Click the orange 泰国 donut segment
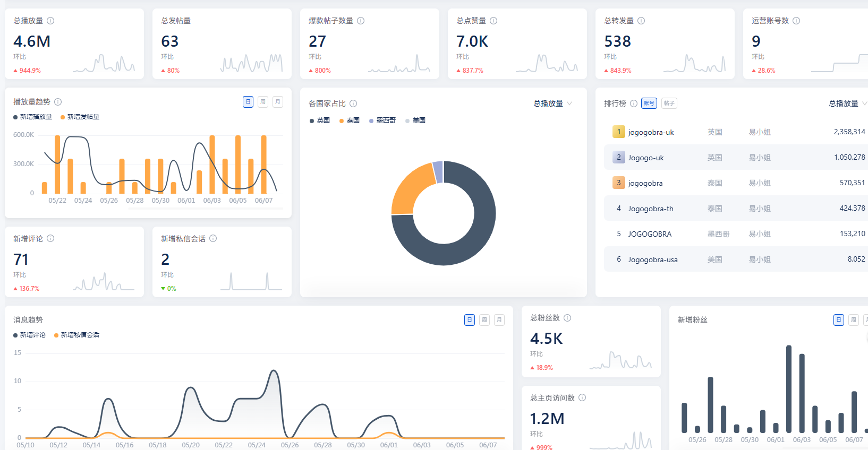This screenshot has width=868, height=450. pyautogui.click(x=409, y=188)
